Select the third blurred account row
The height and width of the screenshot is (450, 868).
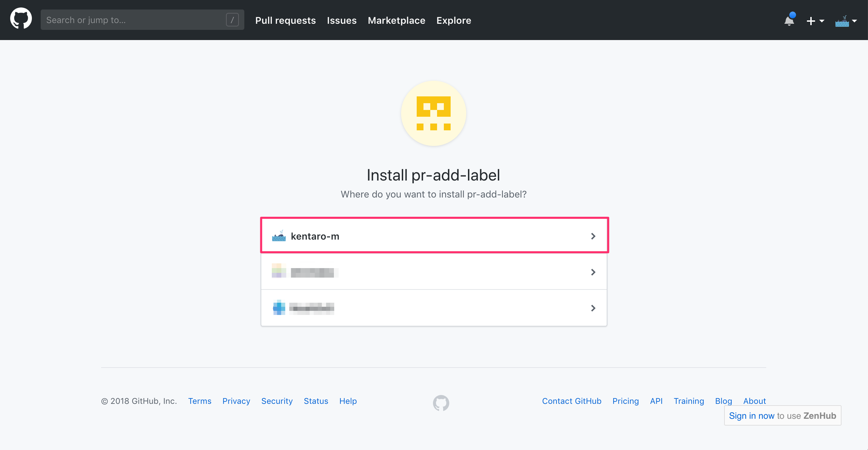pyautogui.click(x=434, y=308)
